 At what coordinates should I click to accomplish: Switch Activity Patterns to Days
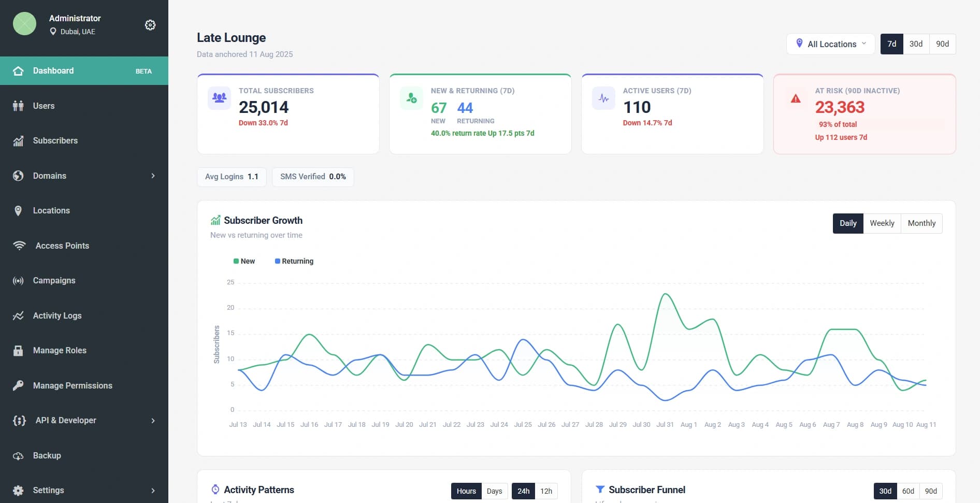pos(494,491)
